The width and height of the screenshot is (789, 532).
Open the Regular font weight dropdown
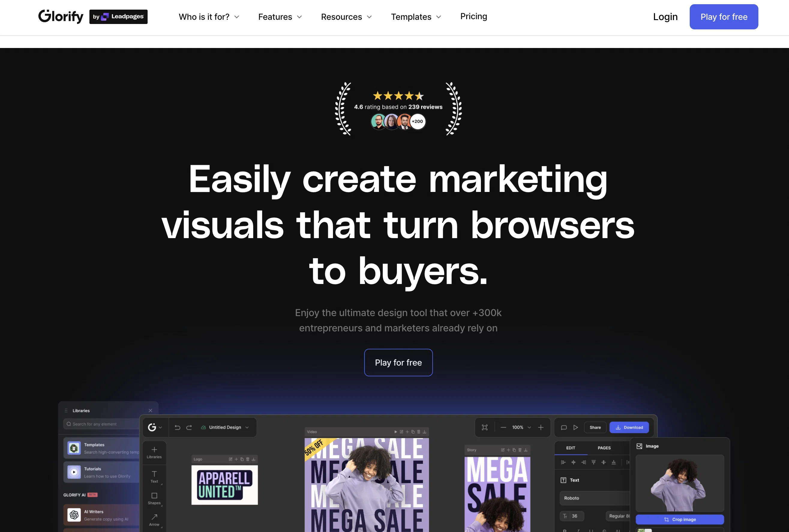[618, 516]
